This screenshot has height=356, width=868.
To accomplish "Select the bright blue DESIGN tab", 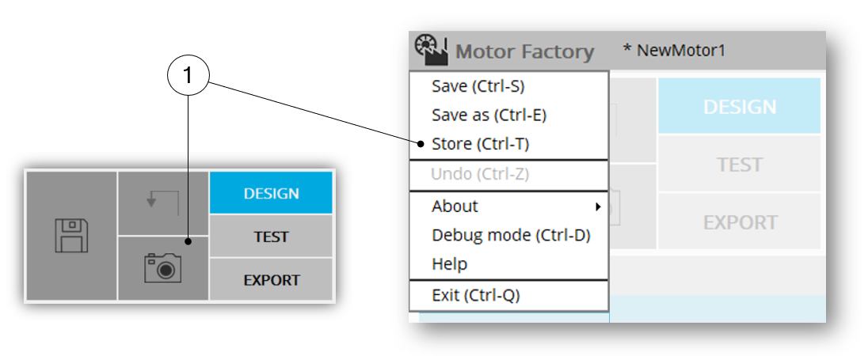I will [271, 193].
